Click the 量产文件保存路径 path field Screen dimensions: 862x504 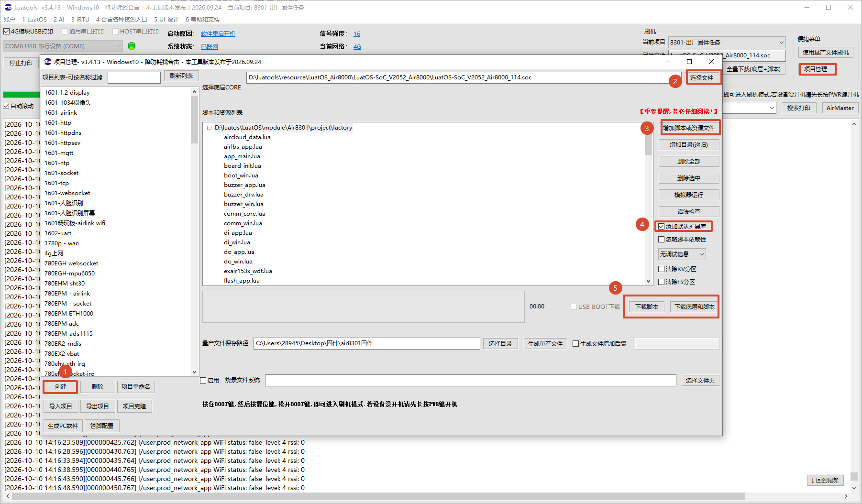pyautogui.click(x=367, y=344)
